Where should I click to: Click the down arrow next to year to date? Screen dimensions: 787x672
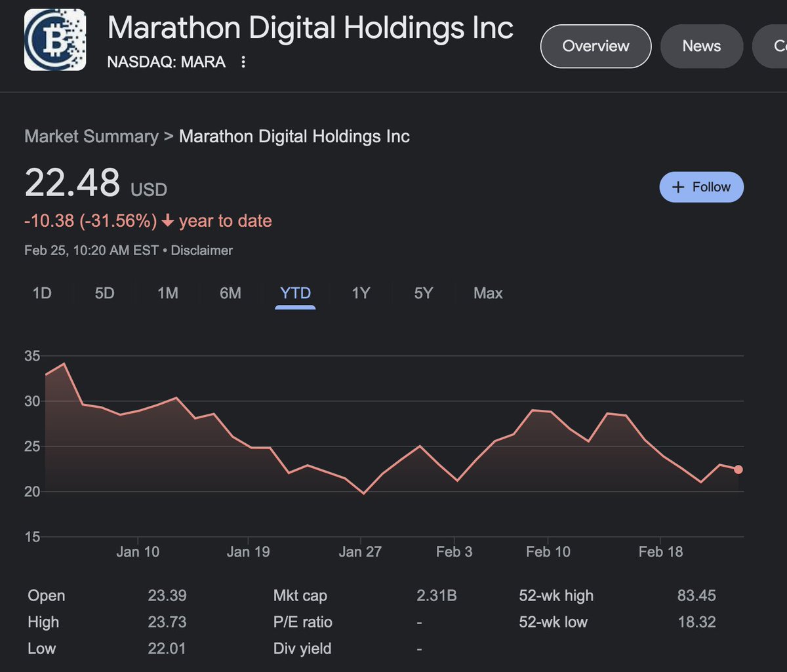[167, 222]
